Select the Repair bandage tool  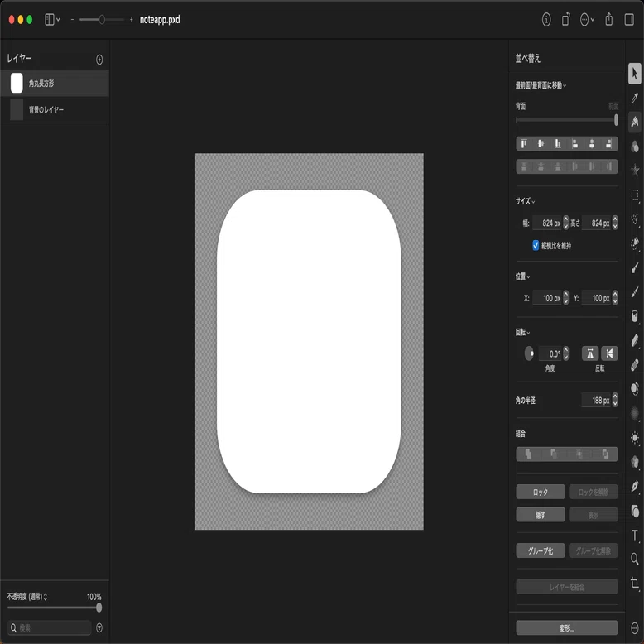(x=635, y=365)
